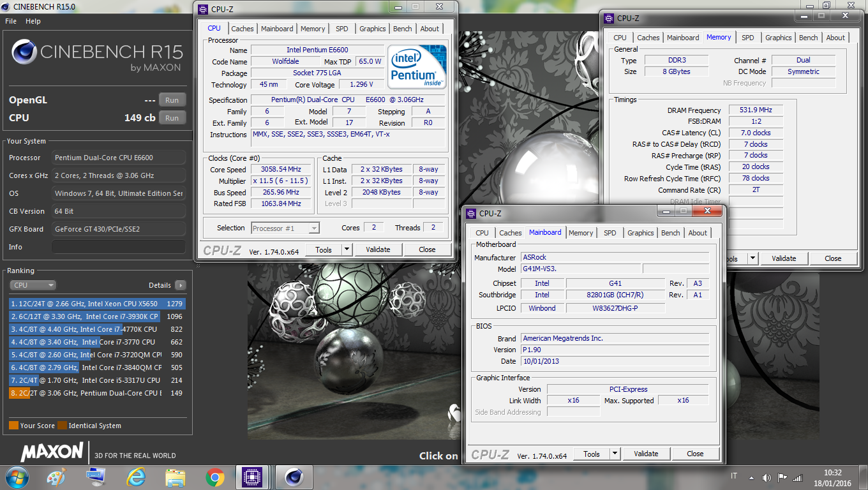Open Memory tab in CPU window

click(313, 29)
